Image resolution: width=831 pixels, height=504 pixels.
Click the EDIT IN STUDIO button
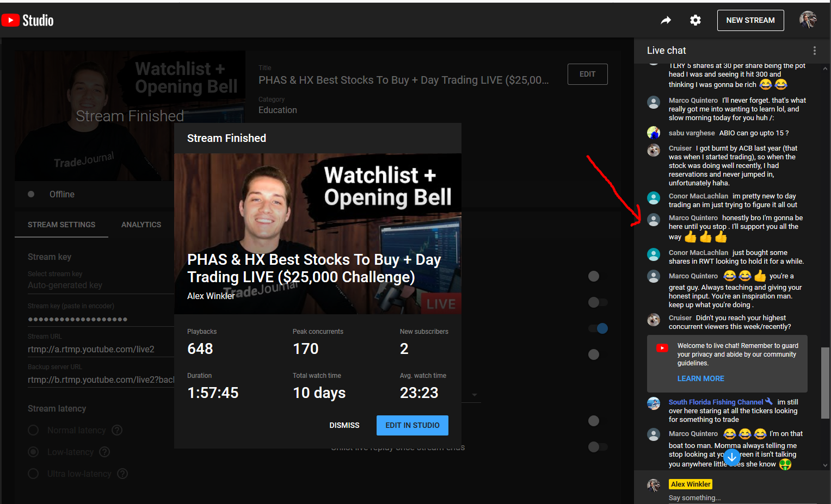[412, 425]
